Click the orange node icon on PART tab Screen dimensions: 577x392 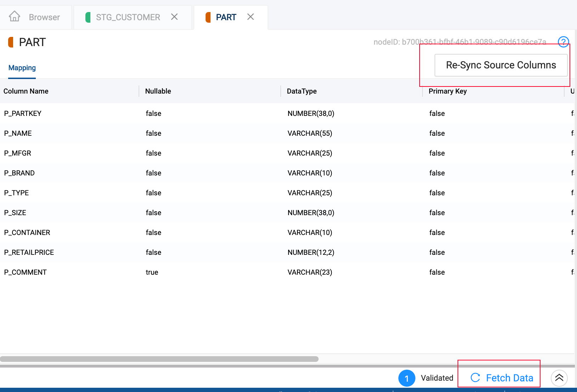tap(208, 17)
